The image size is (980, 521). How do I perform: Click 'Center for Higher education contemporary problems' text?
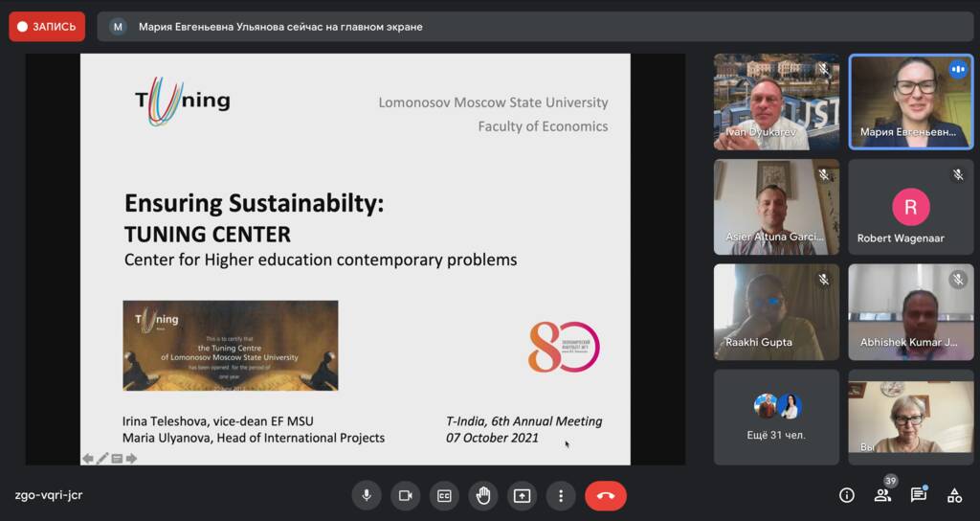321,260
